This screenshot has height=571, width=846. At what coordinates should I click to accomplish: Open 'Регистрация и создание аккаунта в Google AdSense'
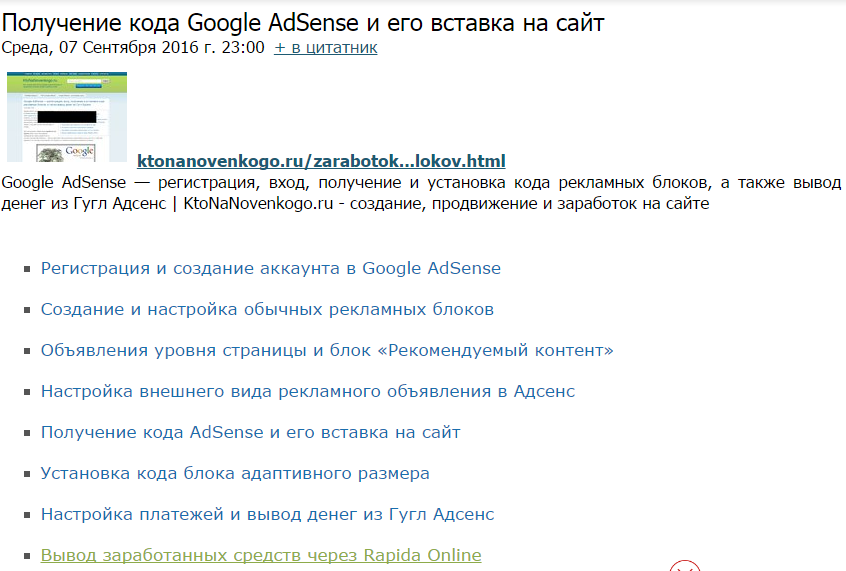point(271,268)
